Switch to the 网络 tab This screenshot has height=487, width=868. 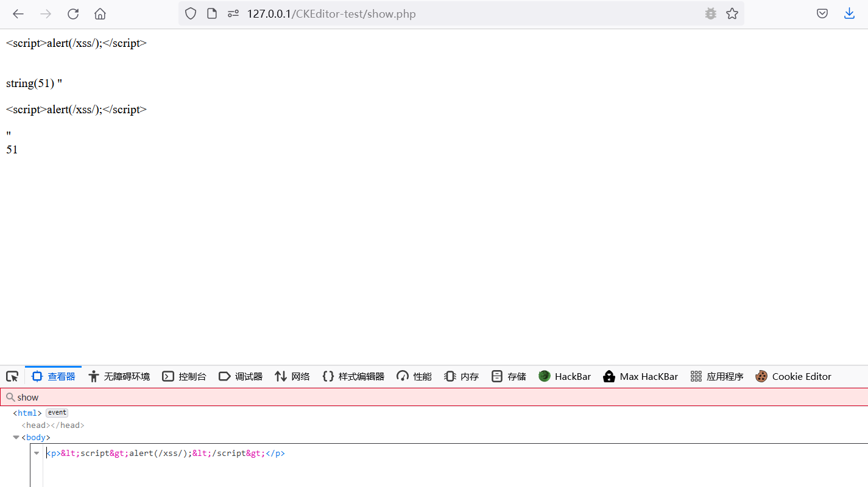292,376
